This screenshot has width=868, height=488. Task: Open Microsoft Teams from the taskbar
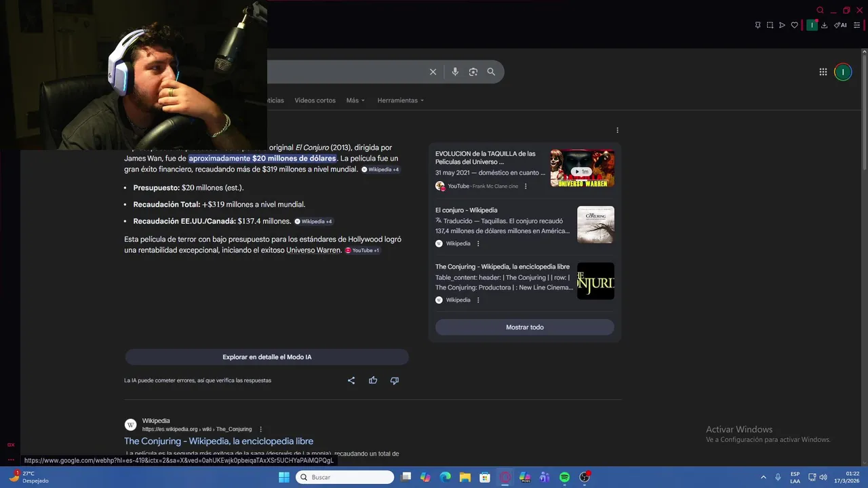(545, 477)
